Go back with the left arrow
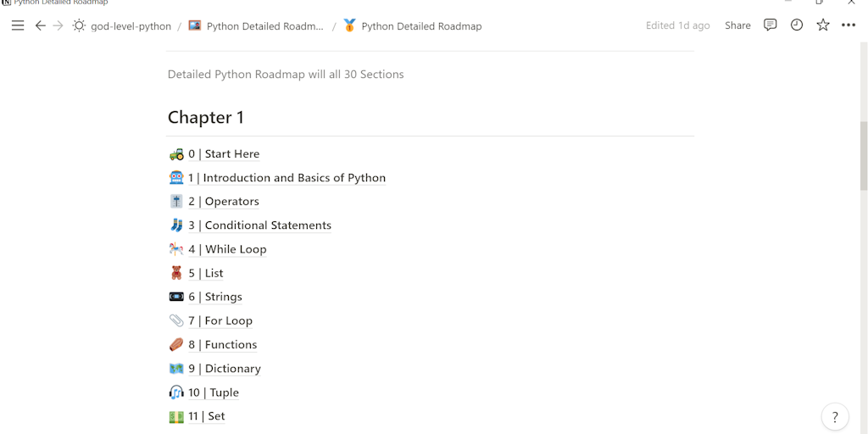 click(41, 25)
